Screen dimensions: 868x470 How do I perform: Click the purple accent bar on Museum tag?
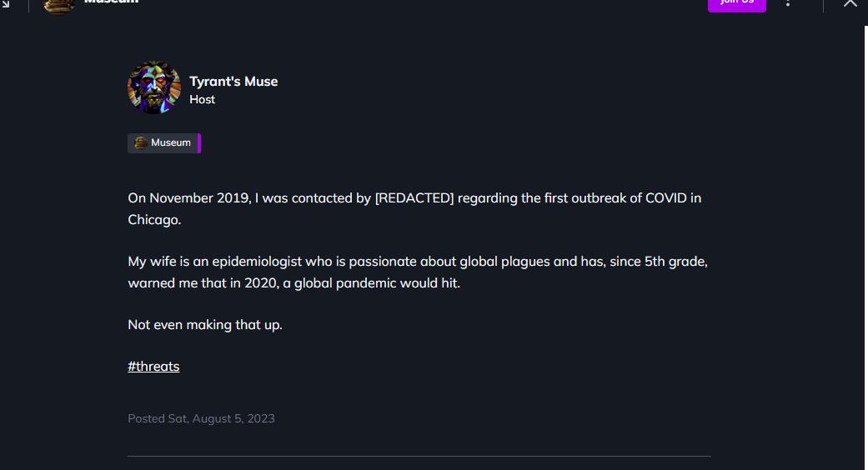[199, 143]
